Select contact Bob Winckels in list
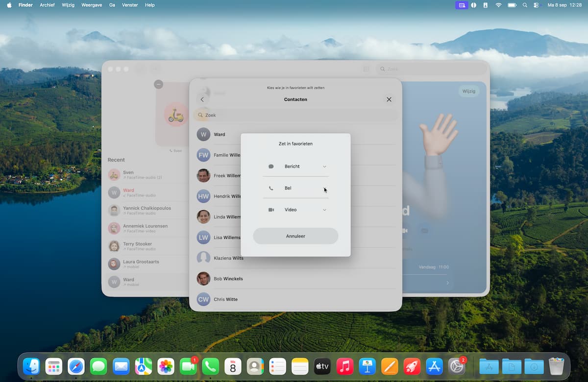Image resolution: width=588 pixels, height=382 pixels. click(228, 279)
